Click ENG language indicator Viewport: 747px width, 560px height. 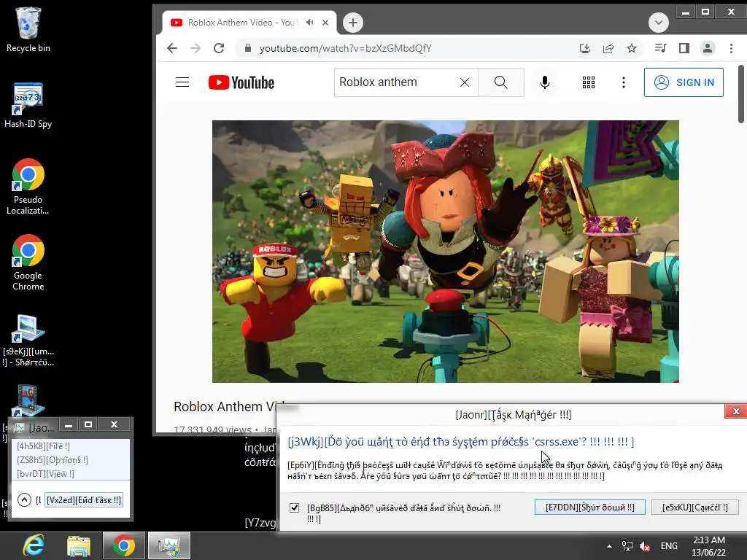point(669,546)
